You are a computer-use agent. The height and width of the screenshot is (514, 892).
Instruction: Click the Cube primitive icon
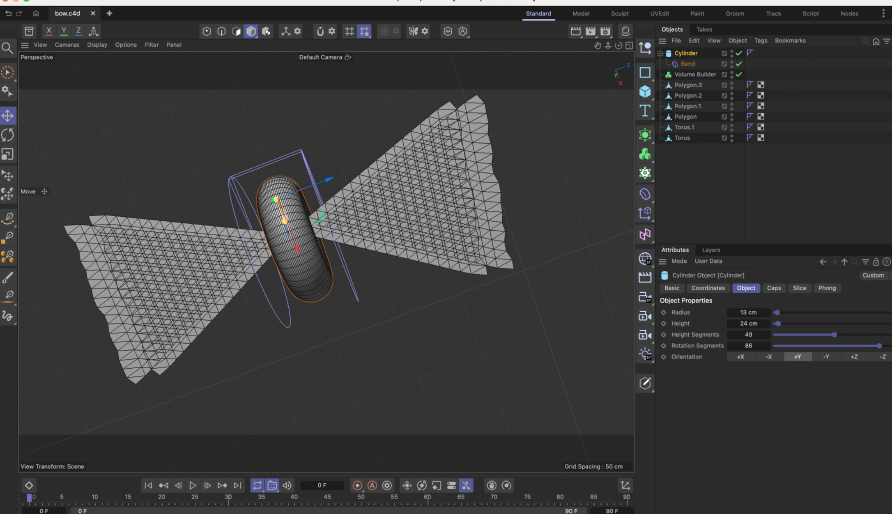(x=645, y=91)
